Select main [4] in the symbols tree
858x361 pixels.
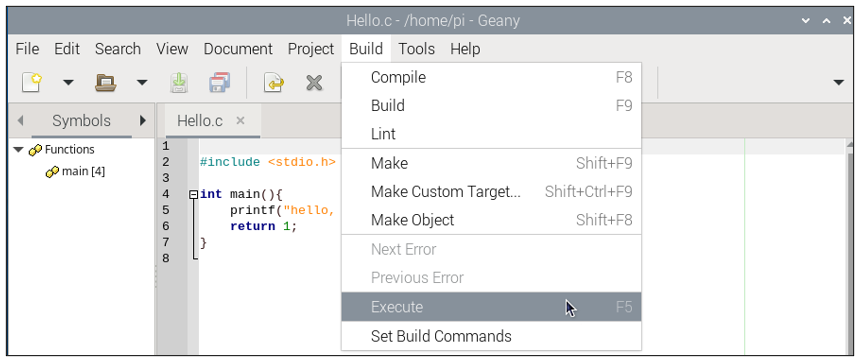tap(83, 172)
